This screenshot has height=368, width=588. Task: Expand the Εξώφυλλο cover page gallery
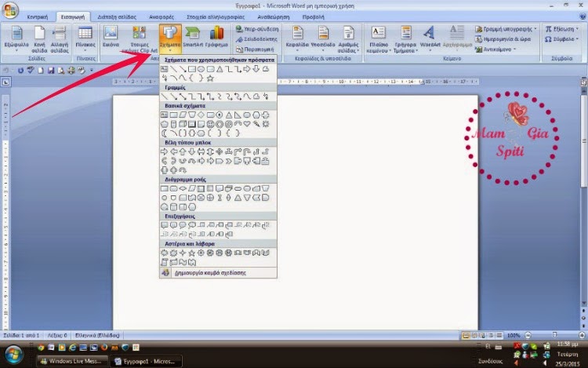pyautogui.click(x=16, y=39)
